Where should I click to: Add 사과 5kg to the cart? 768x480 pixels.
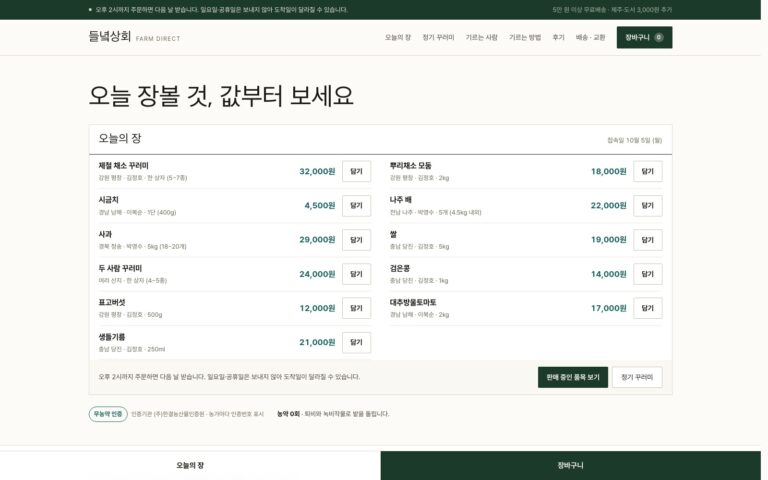(356, 240)
